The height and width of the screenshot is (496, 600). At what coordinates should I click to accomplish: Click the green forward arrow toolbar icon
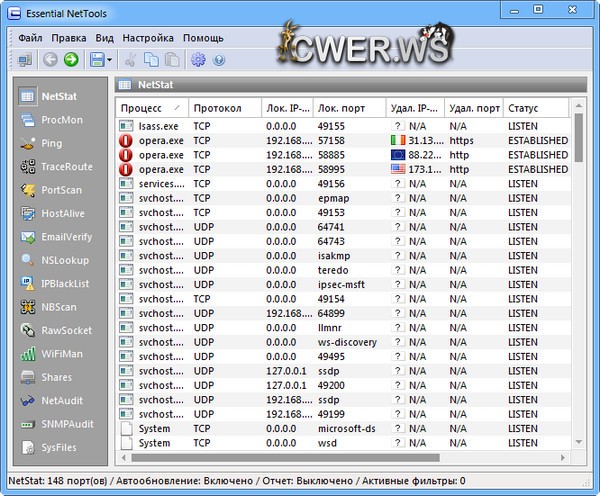71,60
